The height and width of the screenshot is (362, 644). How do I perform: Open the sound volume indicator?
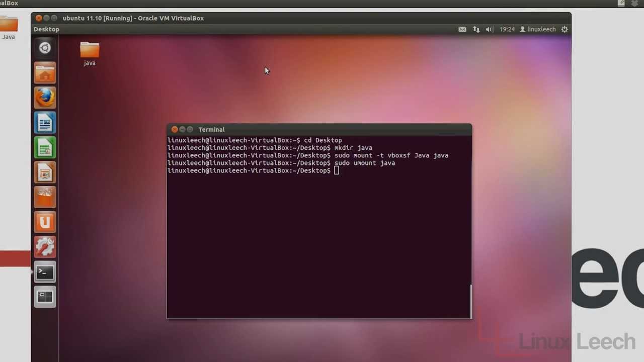(489, 29)
